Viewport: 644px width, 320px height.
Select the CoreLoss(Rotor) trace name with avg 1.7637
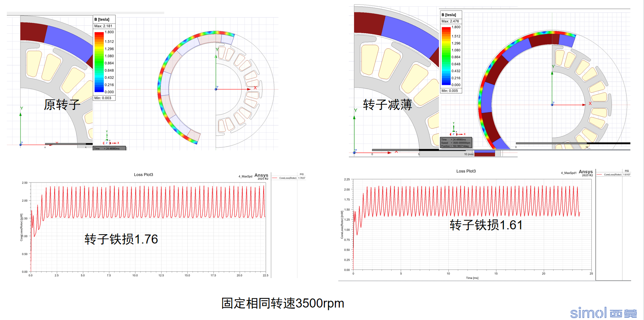click(x=288, y=178)
